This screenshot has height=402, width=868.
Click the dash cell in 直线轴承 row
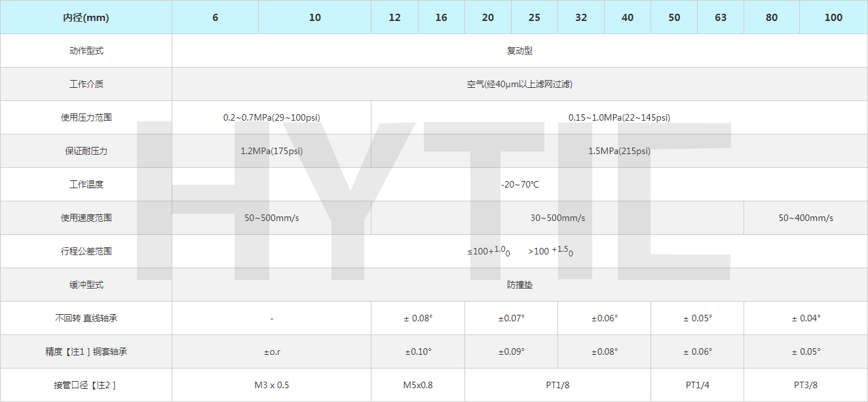pos(272,318)
